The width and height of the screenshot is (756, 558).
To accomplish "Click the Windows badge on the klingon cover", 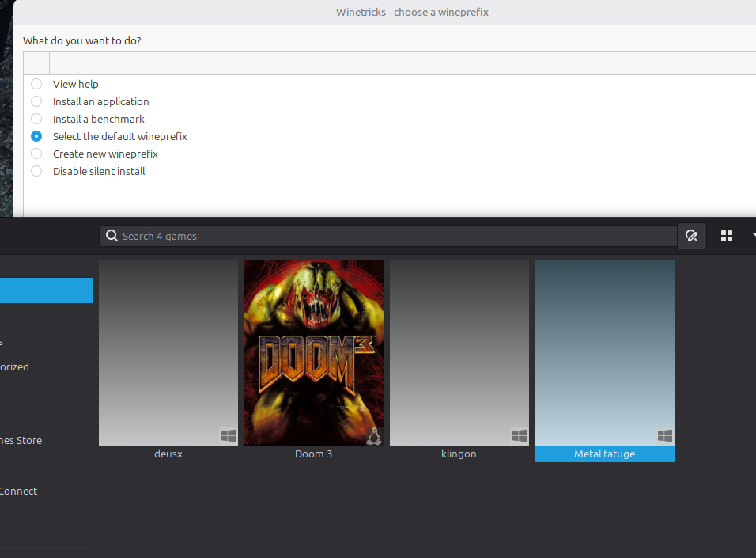I will (x=519, y=435).
